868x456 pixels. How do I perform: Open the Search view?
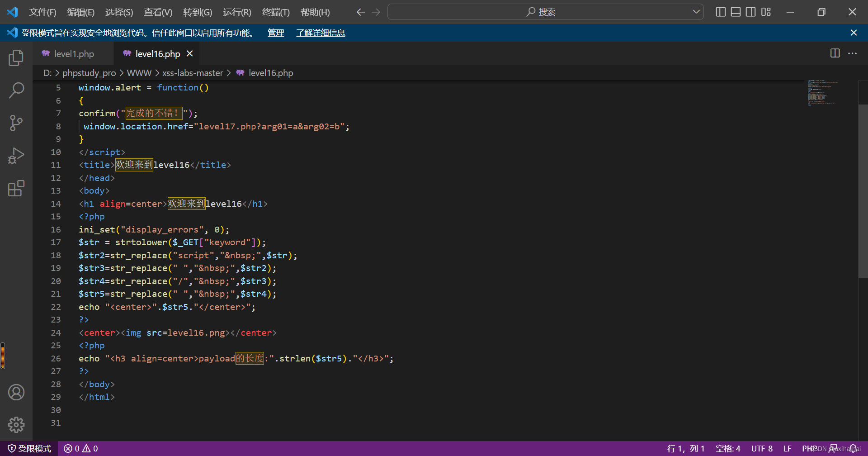point(16,90)
